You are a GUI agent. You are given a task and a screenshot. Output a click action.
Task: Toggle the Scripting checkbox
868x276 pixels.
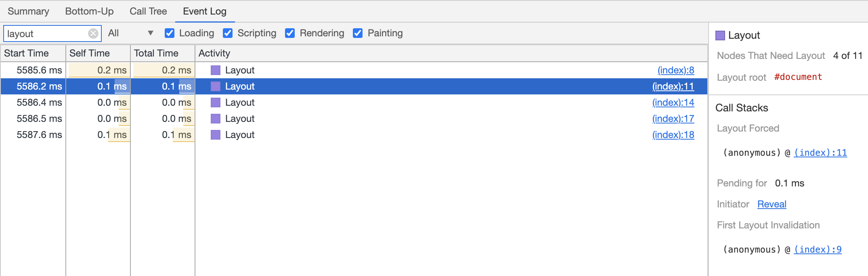tap(228, 33)
